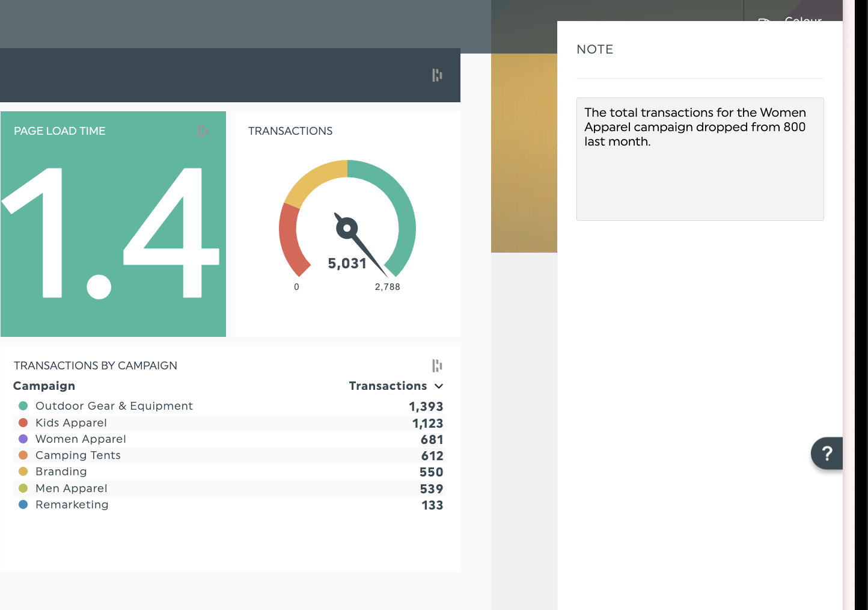Click the Campaign column header
Viewport: 868px width, 610px height.
(44, 386)
